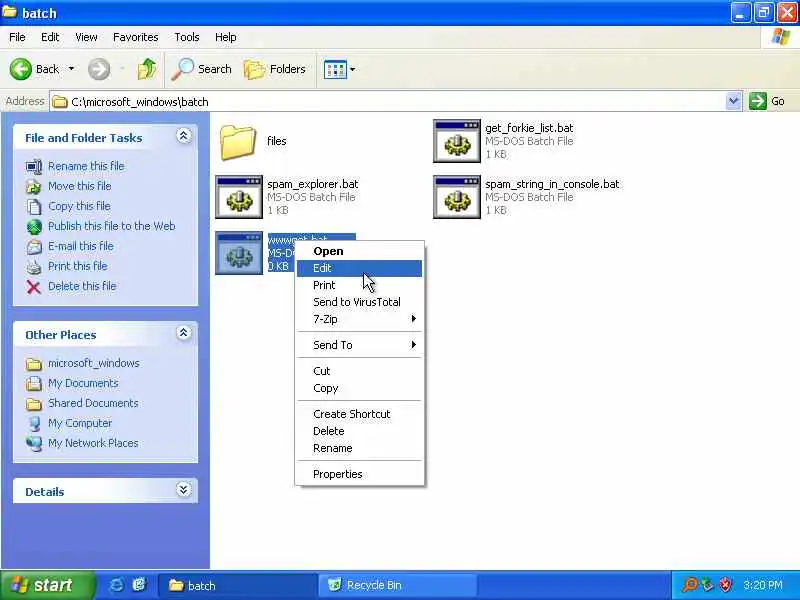
Task: Choose Properties in the context menu
Action: click(x=360, y=474)
